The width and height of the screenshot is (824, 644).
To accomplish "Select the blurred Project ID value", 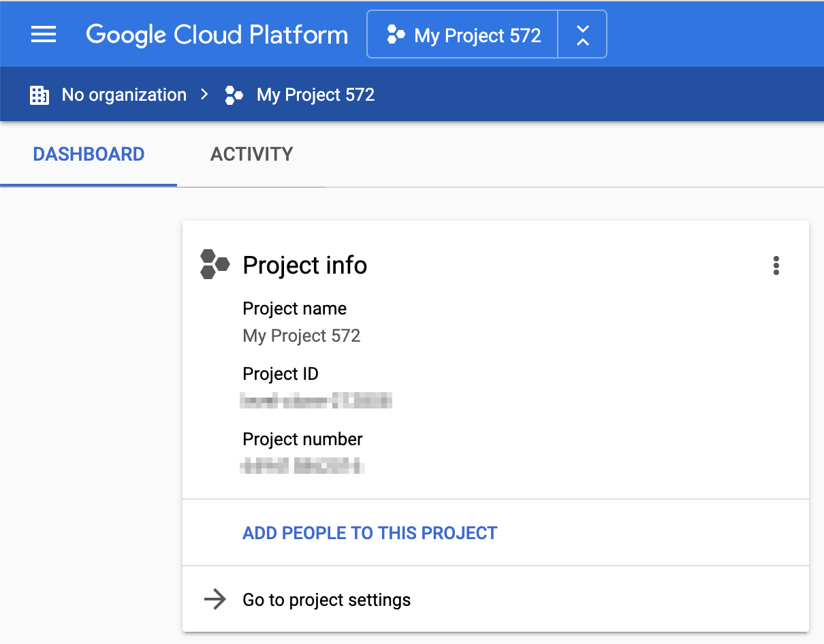I will pos(316,401).
